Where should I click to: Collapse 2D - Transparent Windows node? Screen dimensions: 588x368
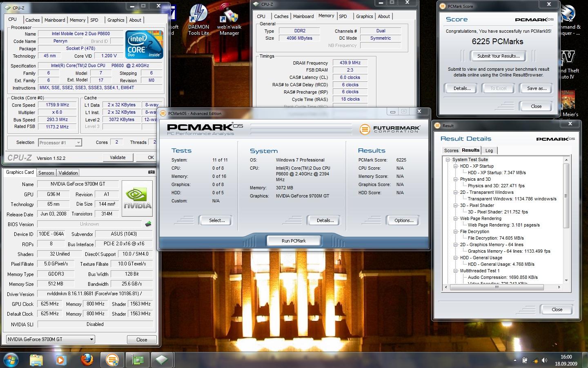click(456, 192)
